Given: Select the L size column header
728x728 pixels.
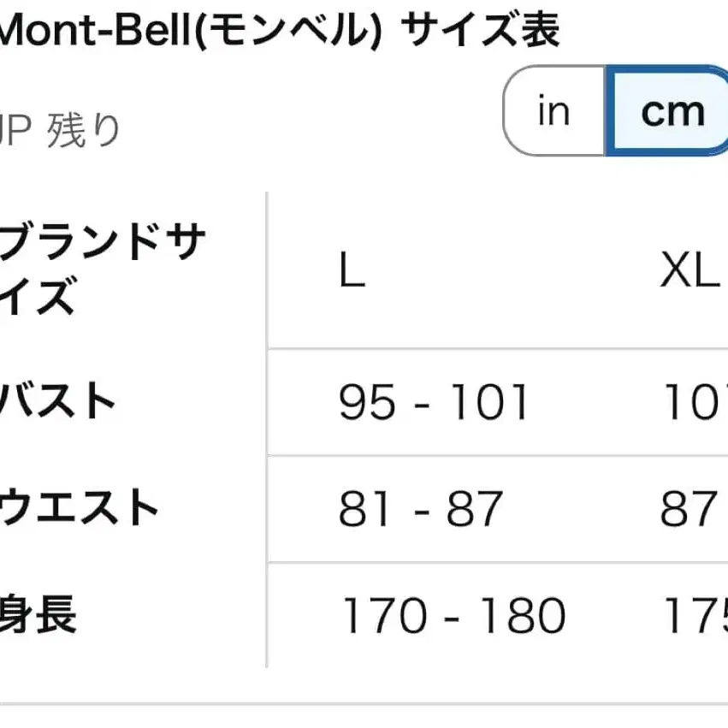Looking at the screenshot, I should (x=351, y=268).
